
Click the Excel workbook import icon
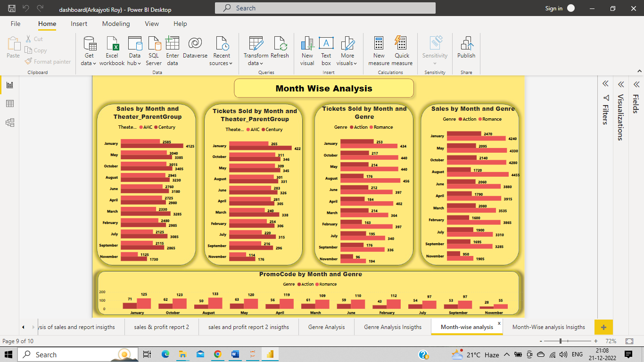[112, 49]
